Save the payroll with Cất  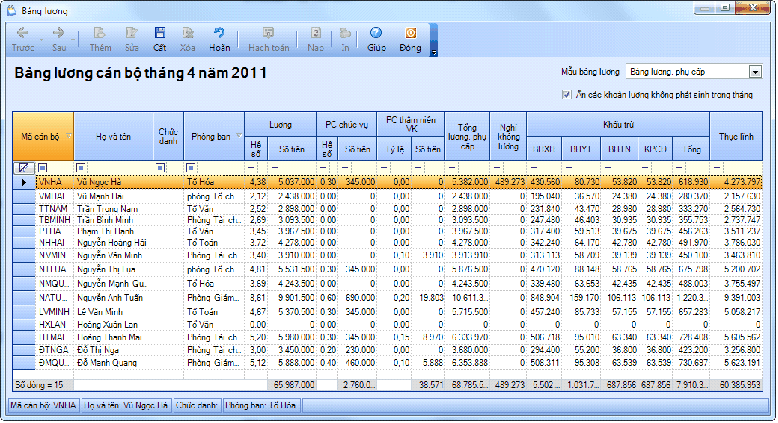160,40
